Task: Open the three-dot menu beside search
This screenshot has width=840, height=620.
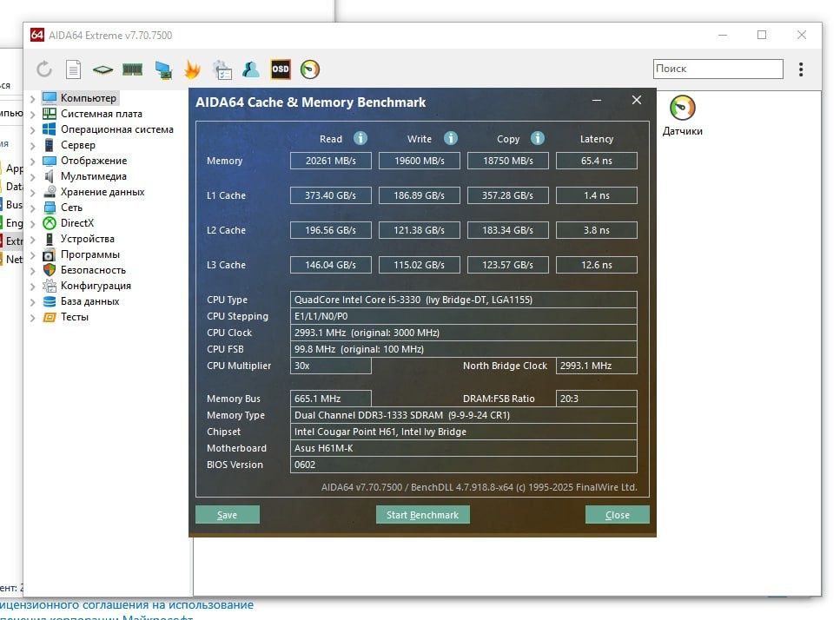Action: [801, 69]
